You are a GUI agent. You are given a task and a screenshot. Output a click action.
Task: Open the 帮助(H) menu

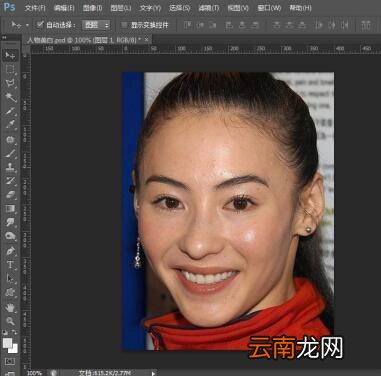coord(300,8)
